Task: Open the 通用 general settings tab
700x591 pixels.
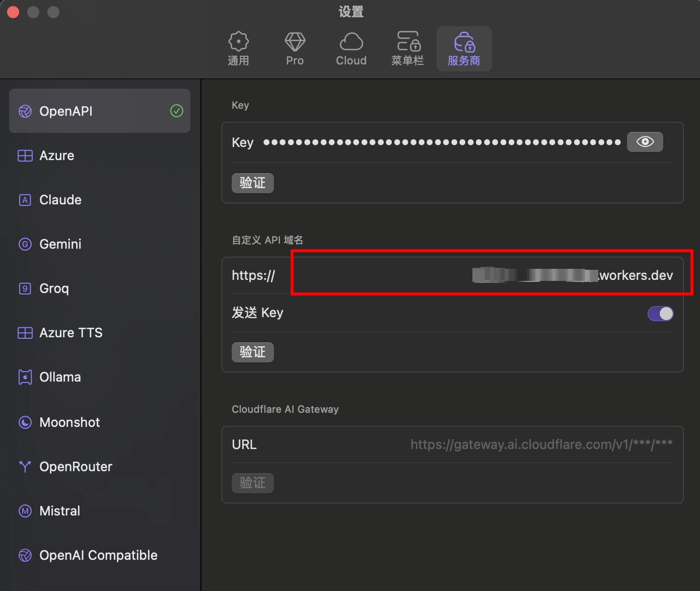Action: [x=238, y=49]
